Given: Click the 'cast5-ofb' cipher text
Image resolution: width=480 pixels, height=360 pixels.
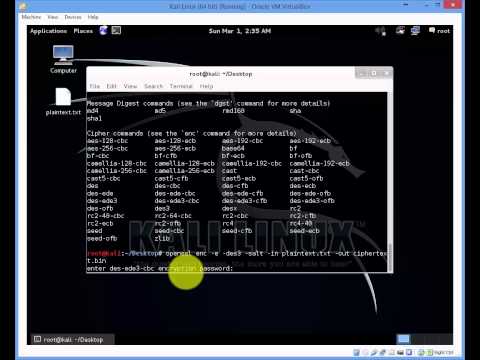Looking at the screenshot, I should (x=306, y=178).
